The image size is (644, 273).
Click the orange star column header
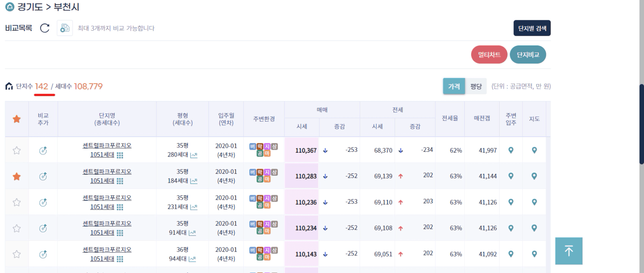17,119
